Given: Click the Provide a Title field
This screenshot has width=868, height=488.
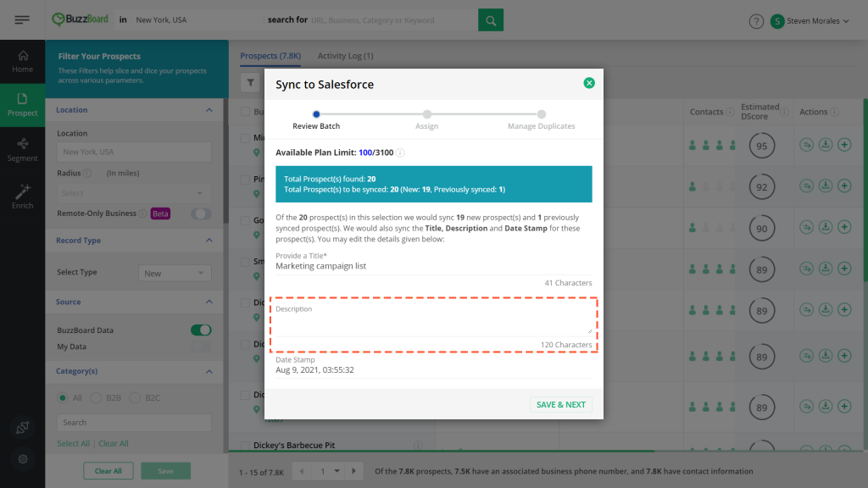Looking at the screenshot, I should 433,266.
